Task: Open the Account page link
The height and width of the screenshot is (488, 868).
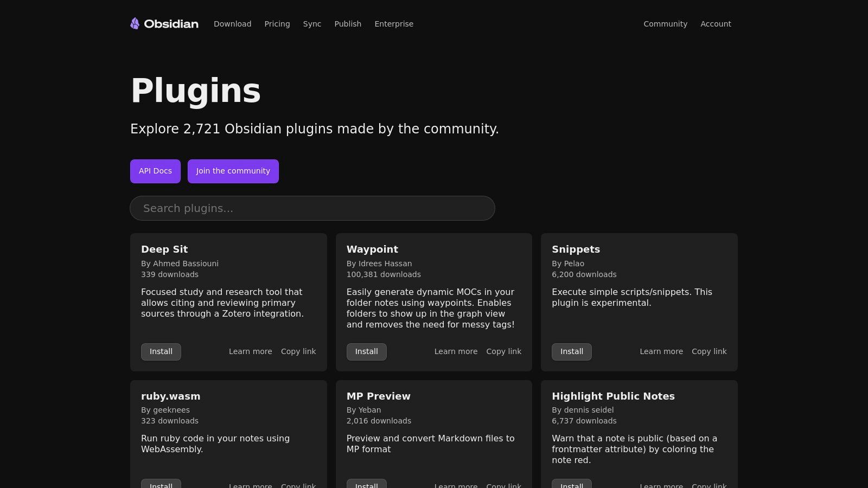Action: [716, 24]
